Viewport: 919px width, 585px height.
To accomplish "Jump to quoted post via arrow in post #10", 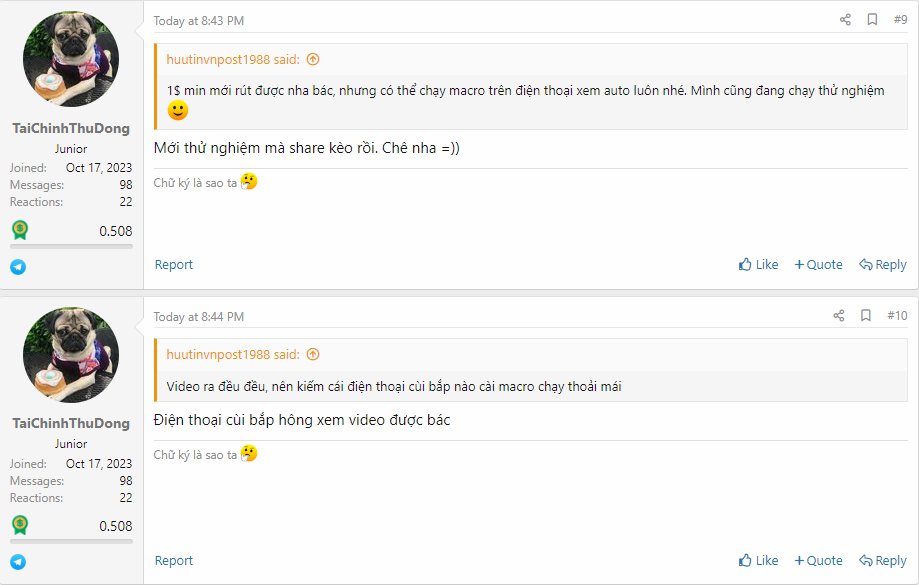I will (x=313, y=354).
